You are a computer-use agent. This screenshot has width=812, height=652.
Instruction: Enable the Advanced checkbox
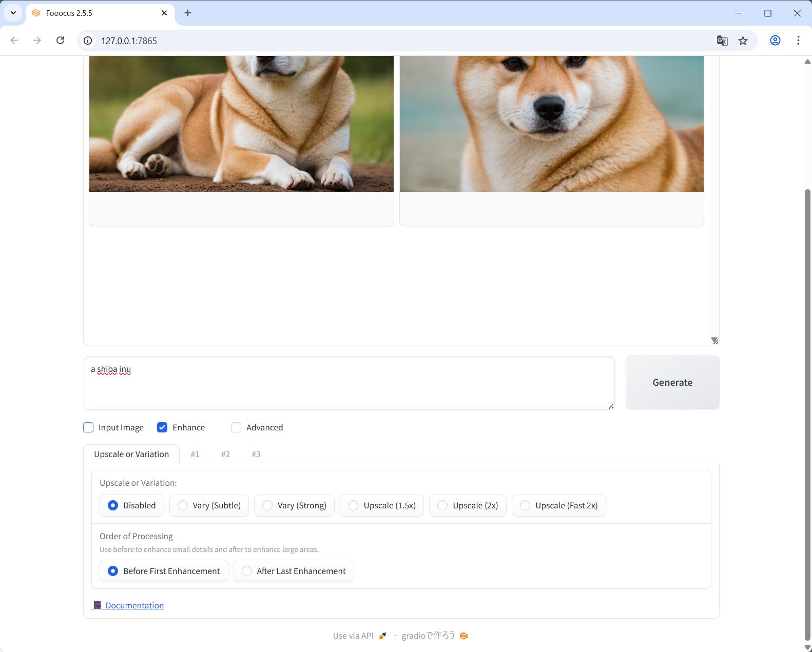tap(236, 427)
